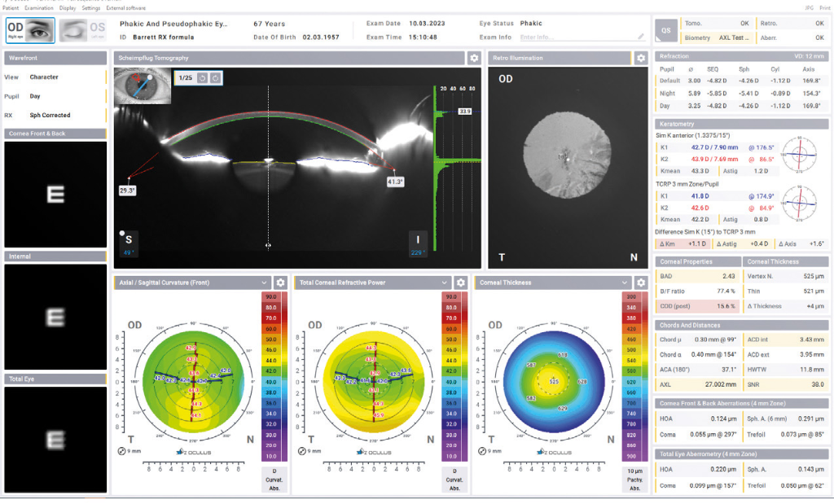Click the Δ Km +1.1 D cell

point(683,244)
